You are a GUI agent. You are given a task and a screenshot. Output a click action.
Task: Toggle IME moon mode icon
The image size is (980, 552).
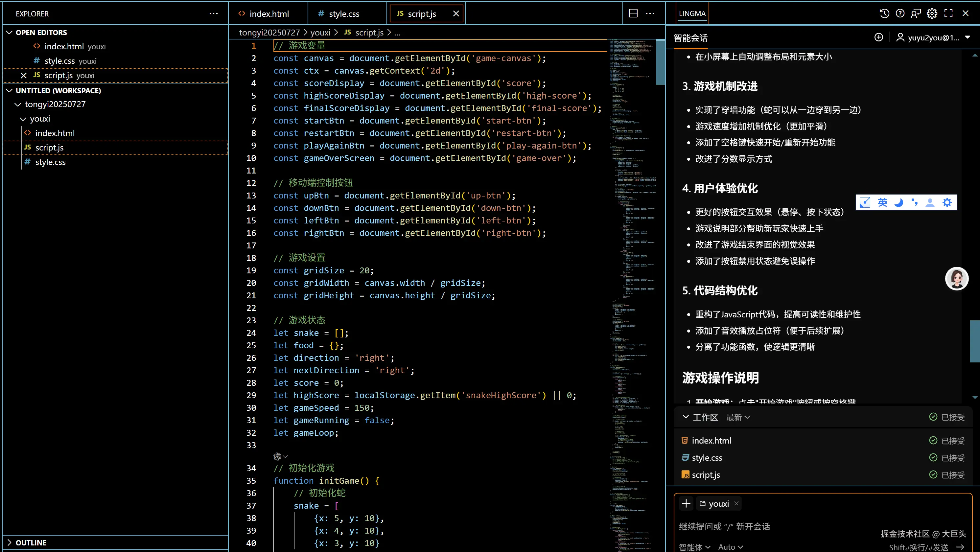coord(898,202)
